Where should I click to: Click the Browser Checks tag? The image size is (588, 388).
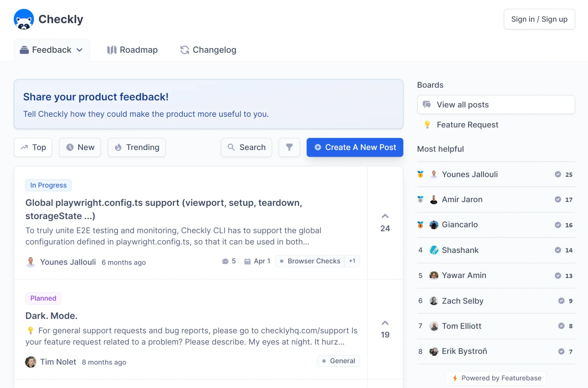(310, 261)
